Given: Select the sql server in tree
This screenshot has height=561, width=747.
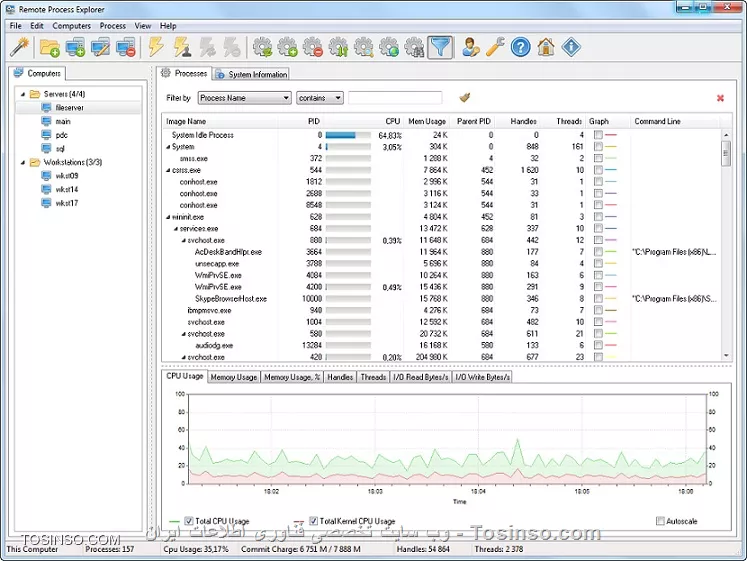Looking at the screenshot, I should point(60,149).
